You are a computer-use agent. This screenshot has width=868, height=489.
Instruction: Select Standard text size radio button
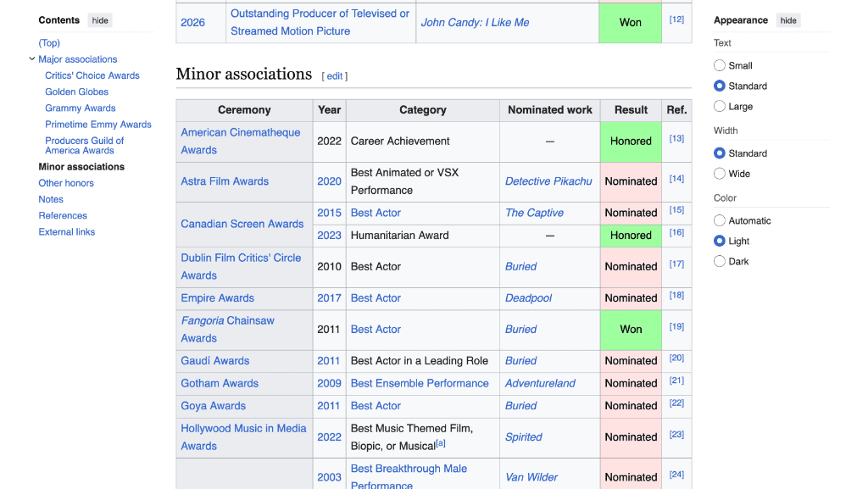pos(719,86)
